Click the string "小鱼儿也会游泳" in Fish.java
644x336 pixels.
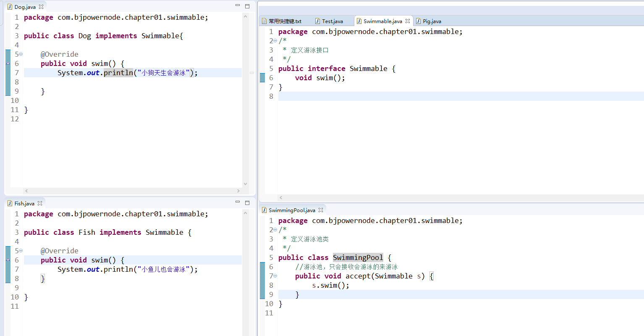tap(163, 269)
